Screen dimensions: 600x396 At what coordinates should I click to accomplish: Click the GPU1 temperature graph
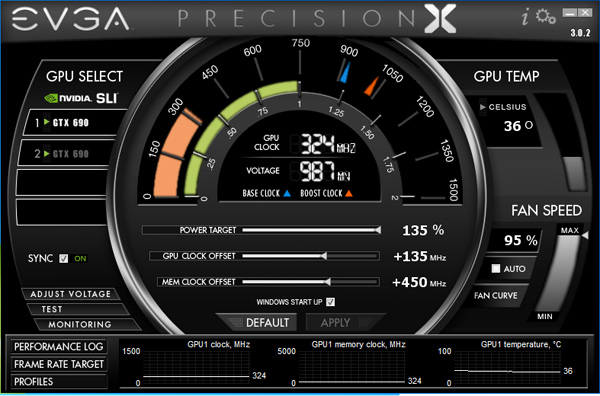[x=507, y=368]
